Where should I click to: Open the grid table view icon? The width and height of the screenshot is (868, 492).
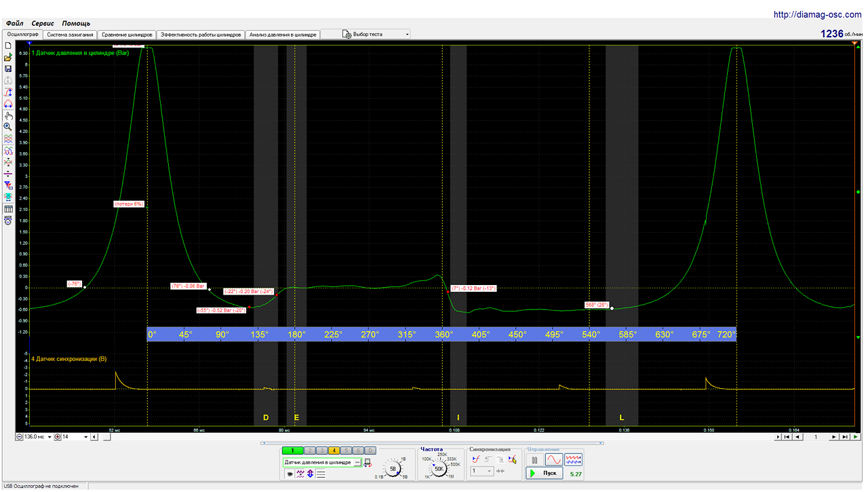(8, 208)
